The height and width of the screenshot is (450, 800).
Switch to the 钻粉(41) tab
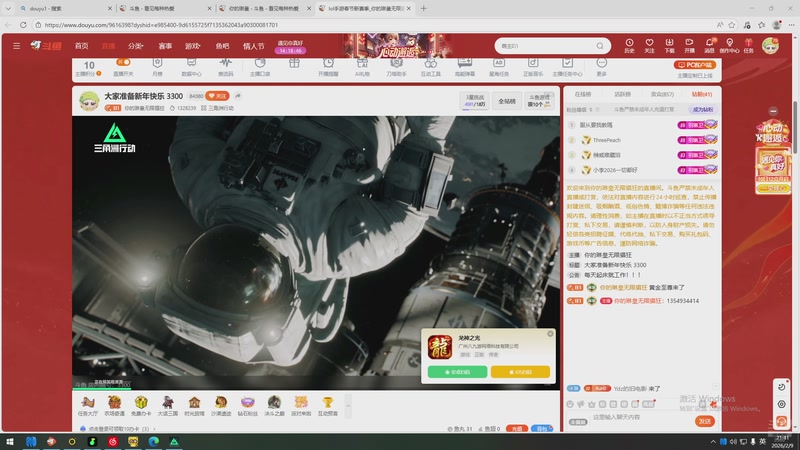(702, 94)
